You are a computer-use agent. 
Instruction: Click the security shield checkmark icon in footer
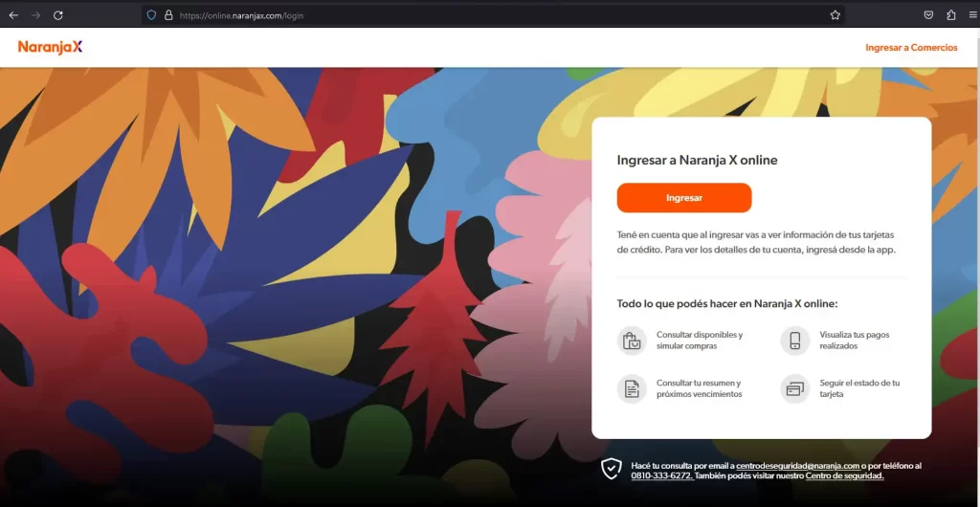click(x=611, y=469)
